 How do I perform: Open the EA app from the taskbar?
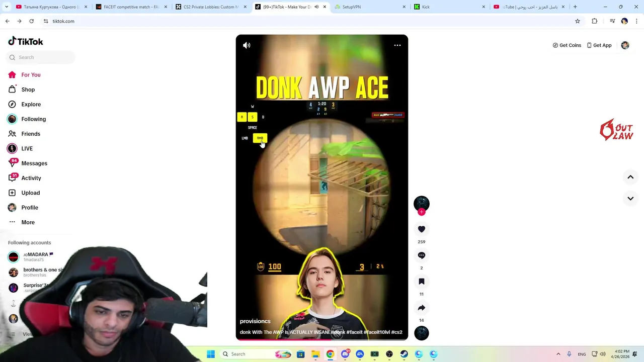(x=360, y=354)
